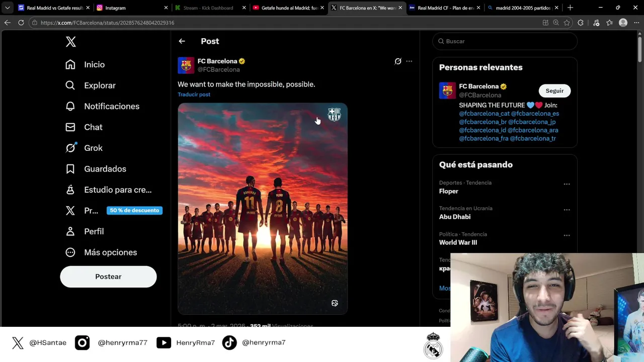Open FC Barcelona avatar in Personas relevantes
Image resolution: width=644 pixels, height=362 pixels.
click(x=447, y=90)
